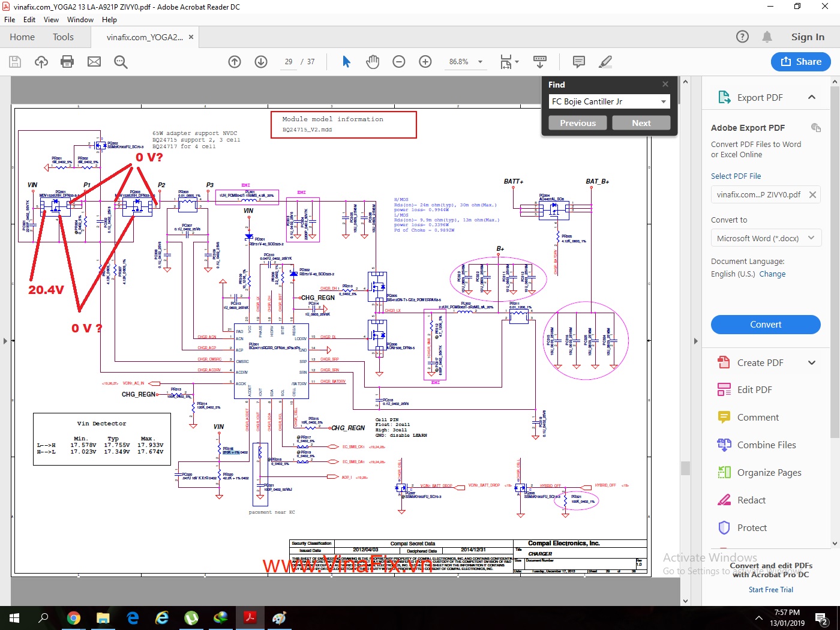Open the Window menu

pyautogui.click(x=80, y=20)
